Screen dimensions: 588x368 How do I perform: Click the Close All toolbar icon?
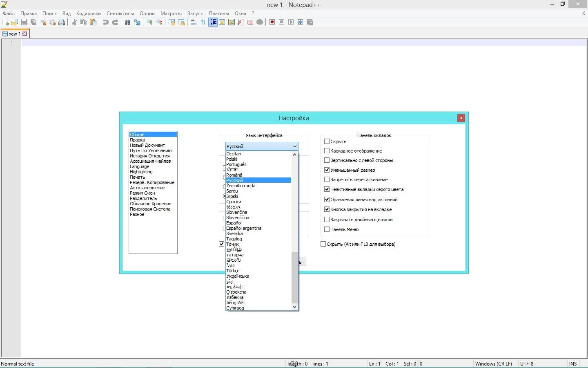(52, 22)
